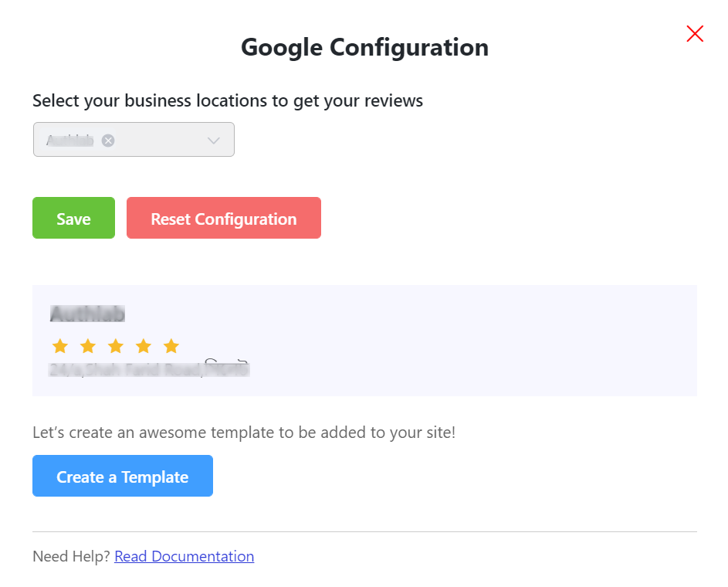This screenshot has height=587, width=728.
Task: Remove the selected location tag with its x icon
Action: click(x=108, y=141)
